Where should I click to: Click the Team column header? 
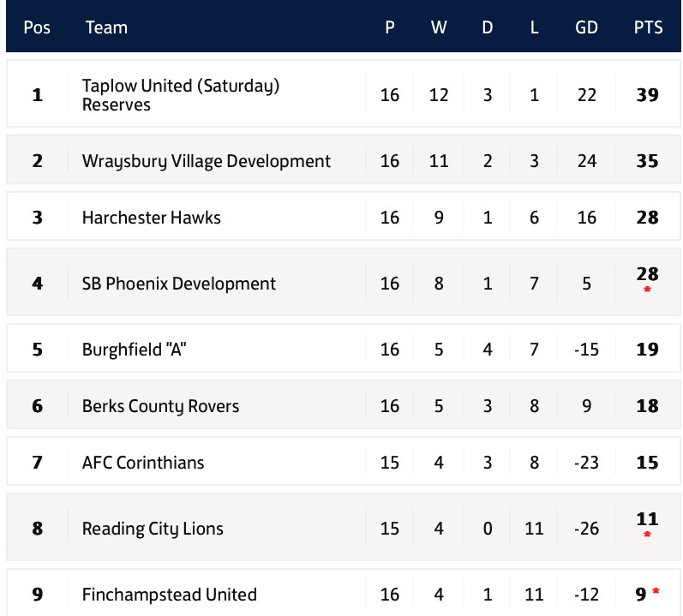[x=106, y=27]
